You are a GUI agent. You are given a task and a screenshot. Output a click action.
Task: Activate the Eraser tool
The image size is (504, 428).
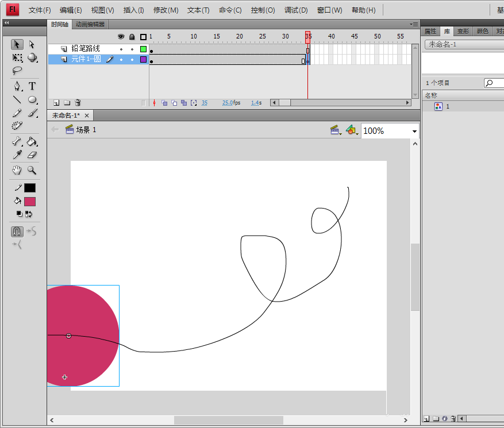point(32,155)
